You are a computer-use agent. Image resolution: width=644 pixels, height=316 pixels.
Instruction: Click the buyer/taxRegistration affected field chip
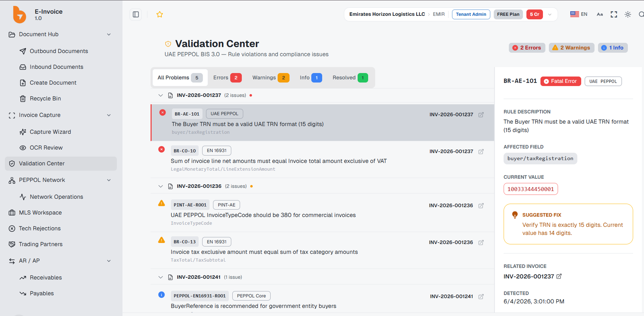[540, 159]
